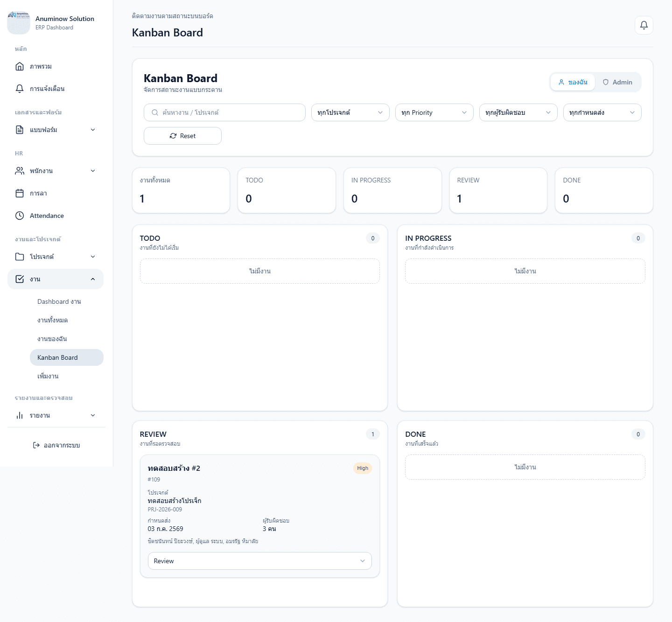Click project code PRJ-2026-009

point(165,510)
